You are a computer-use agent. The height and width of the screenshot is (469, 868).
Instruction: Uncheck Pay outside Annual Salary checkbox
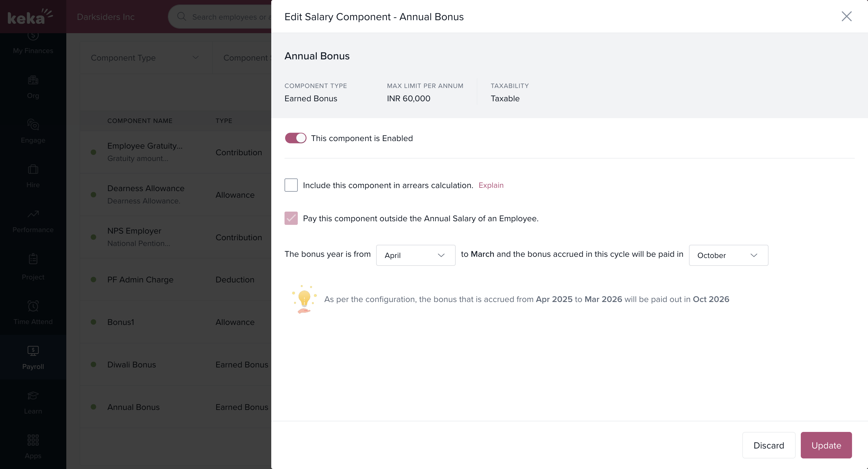tap(291, 218)
